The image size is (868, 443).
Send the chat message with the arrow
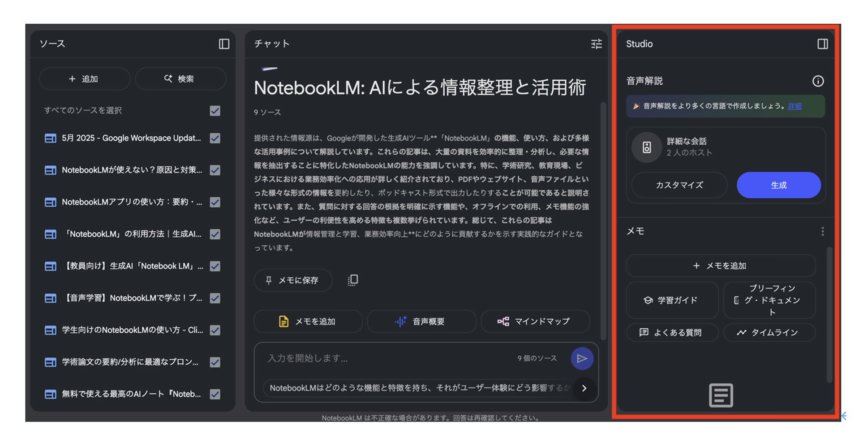pyautogui.click(x=582, y=358)
